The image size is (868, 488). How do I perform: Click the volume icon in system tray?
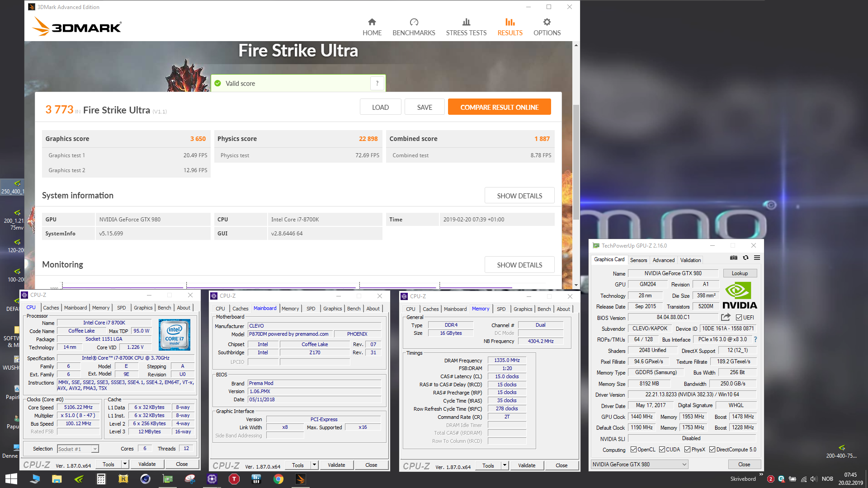[814, 479]
